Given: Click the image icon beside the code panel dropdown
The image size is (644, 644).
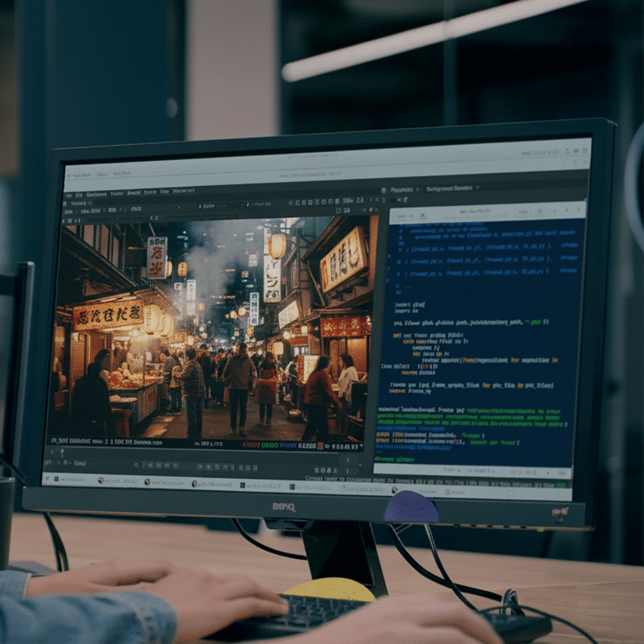Looking at the screenshot, I should pyautogui.click(x=423, y=216).
